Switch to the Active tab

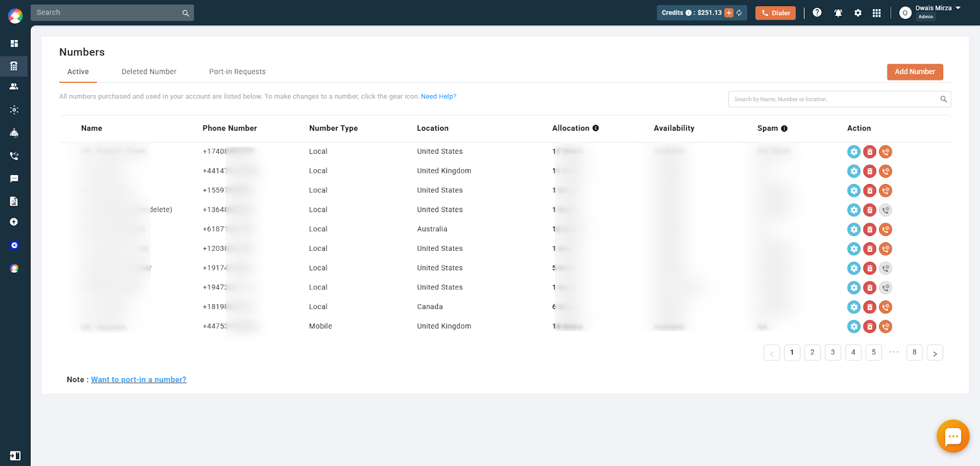(x=78, y=72)
